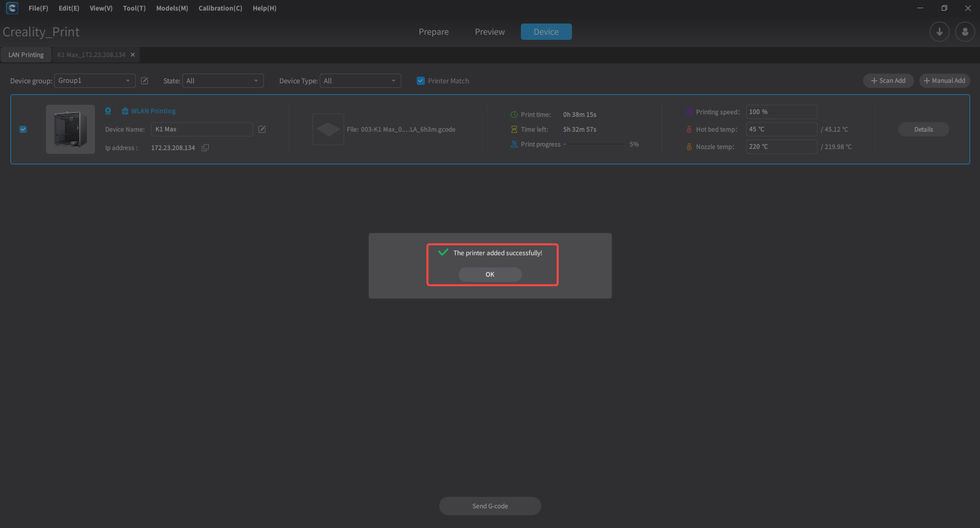Expand the Device group dropdown

coord(95,81)
